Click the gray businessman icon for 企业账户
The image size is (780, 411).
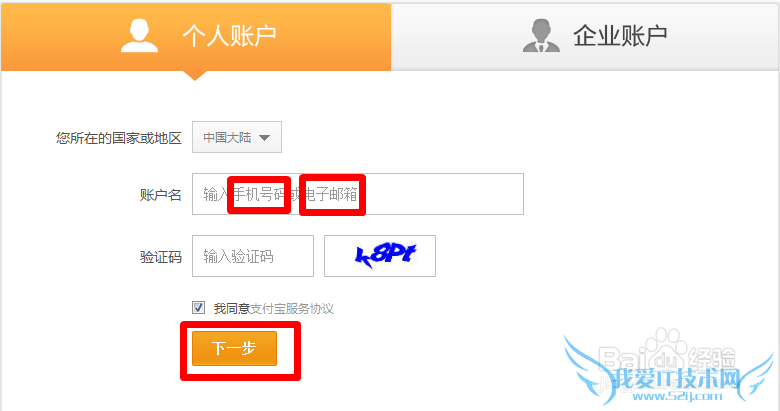point(541,35)
